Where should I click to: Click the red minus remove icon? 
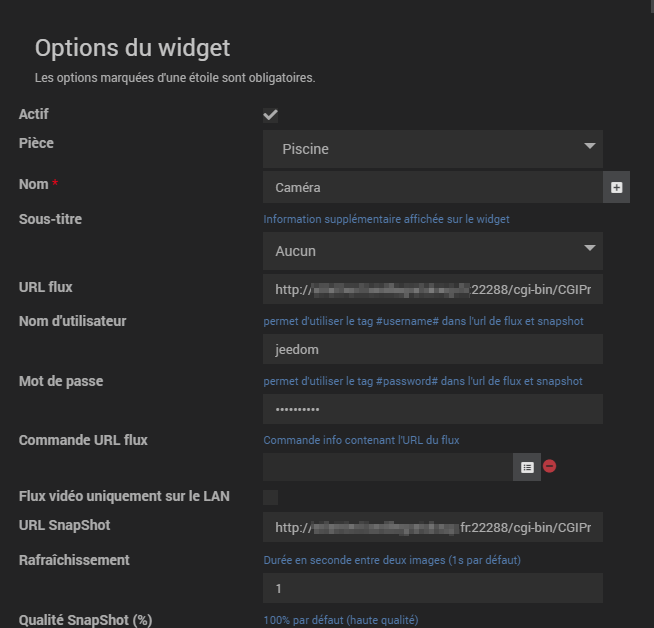click(x=550, y=467)
